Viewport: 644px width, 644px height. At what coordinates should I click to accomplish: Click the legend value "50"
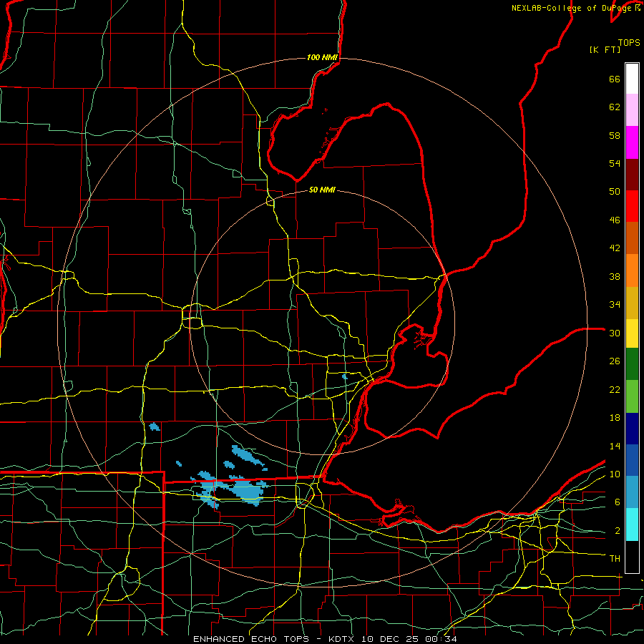[615, 192]
